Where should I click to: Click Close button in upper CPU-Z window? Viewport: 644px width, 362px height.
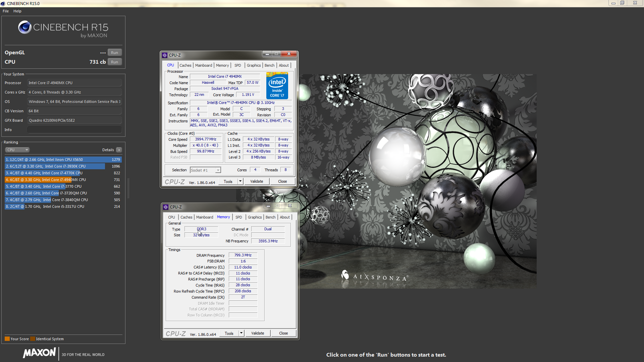[x=282, y=181]
